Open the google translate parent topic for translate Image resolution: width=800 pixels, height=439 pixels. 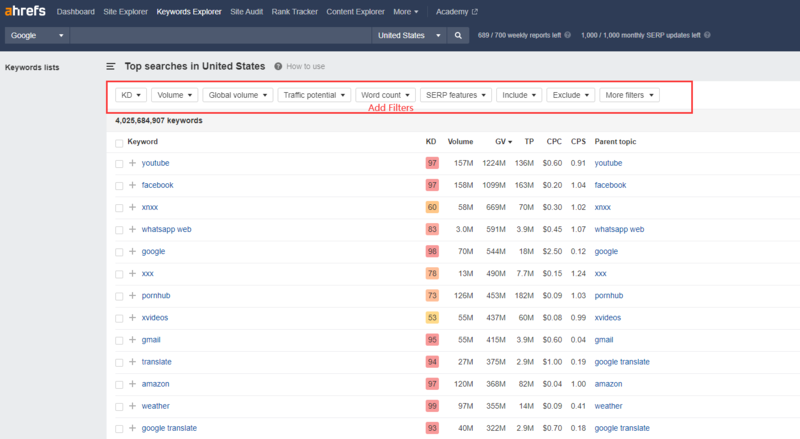(622, 362)
